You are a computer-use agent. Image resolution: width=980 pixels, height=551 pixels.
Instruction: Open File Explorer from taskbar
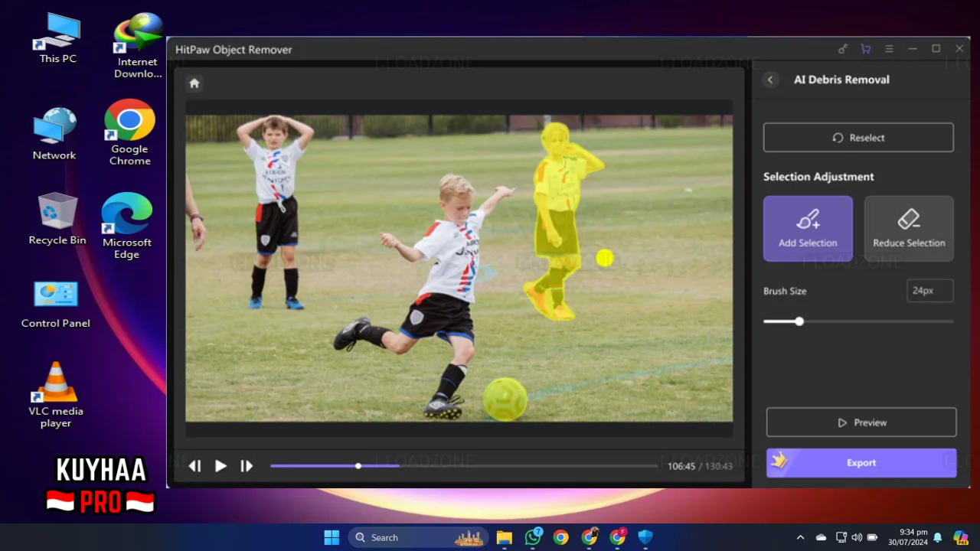pyautogui.click(x=504, y=537)
